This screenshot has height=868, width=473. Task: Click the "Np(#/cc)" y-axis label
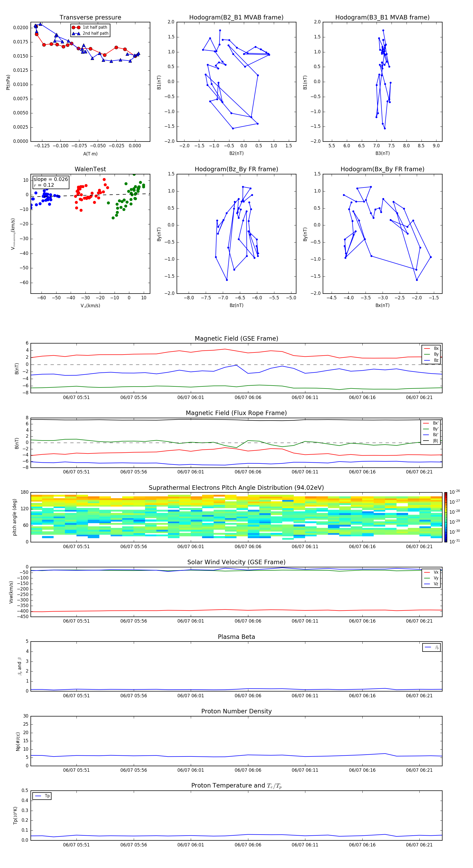tap(18, 741)
